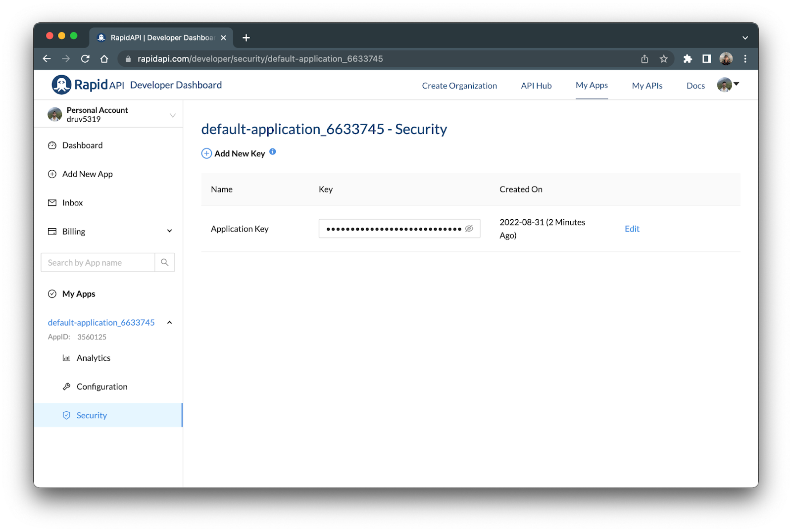Click the Key column header
The width and height of the screenshot is (792, 532).
[x=326, y=189]
